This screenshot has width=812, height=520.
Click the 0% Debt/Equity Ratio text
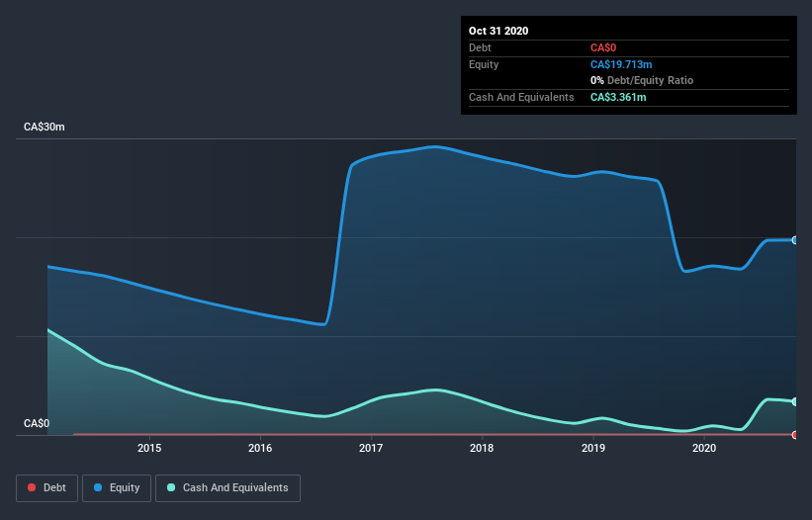pyautogui.click(x=642, y=80)
